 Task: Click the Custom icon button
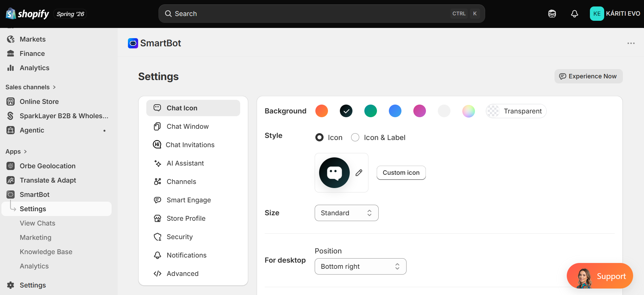(401, 173)
